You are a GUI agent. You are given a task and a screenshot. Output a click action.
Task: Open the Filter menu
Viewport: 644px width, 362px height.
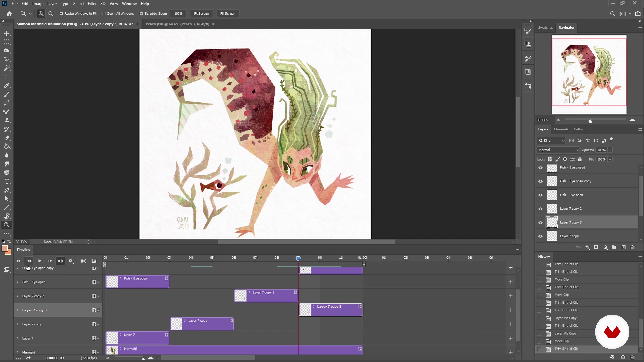[92, 4]
